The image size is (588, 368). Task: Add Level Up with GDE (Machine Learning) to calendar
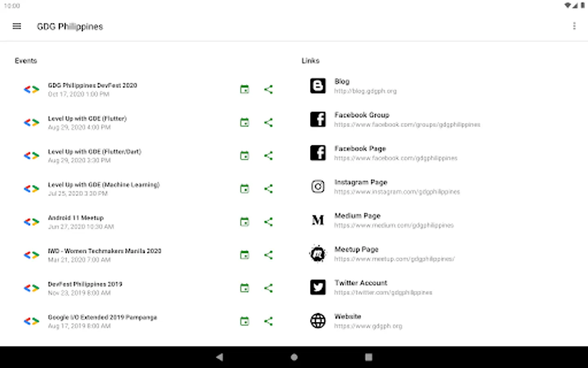click(245, 188)
